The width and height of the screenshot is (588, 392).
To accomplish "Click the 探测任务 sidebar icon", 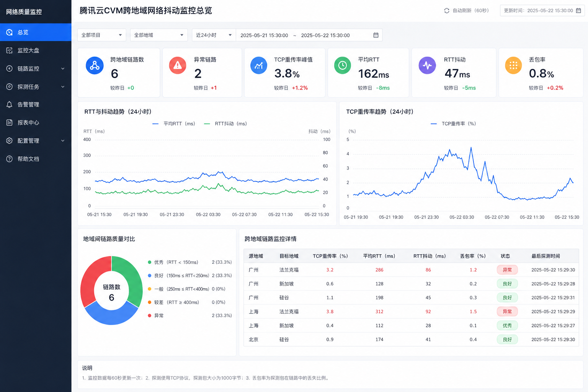I will (10, 87).
